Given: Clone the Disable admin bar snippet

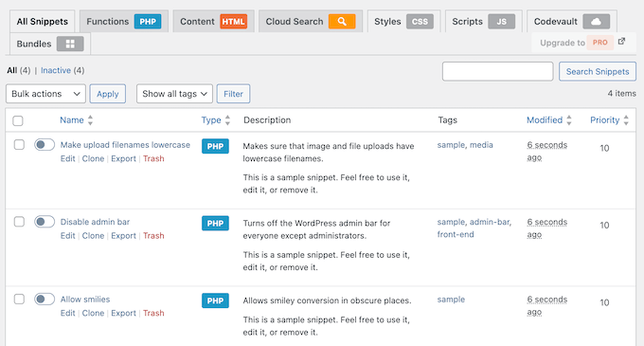Looking at the screenshot, I should [93, 236].
